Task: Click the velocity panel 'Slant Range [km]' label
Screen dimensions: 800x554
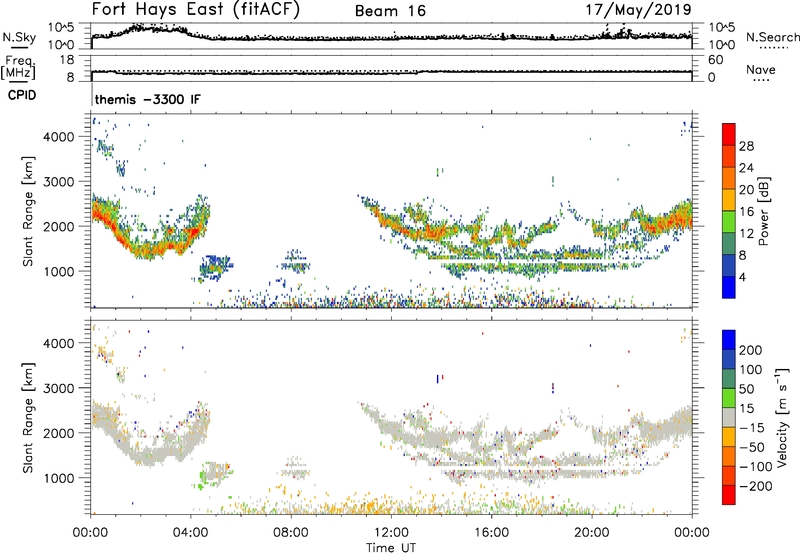Action: pos(28,417)
